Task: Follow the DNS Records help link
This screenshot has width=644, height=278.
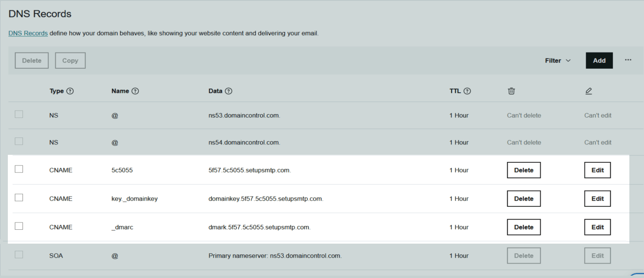Action: pos(28,33)
